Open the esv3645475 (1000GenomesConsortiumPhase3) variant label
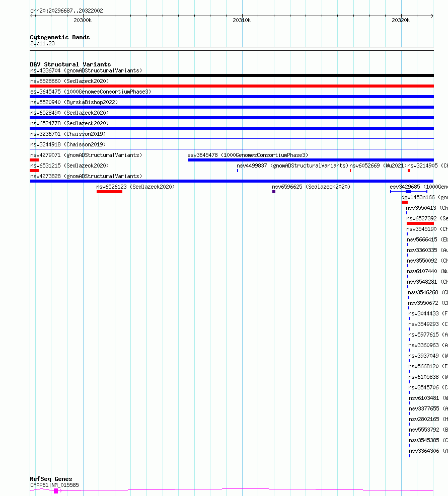The height and width of the screenshot is (496, 448). click(x=91, y=92)
